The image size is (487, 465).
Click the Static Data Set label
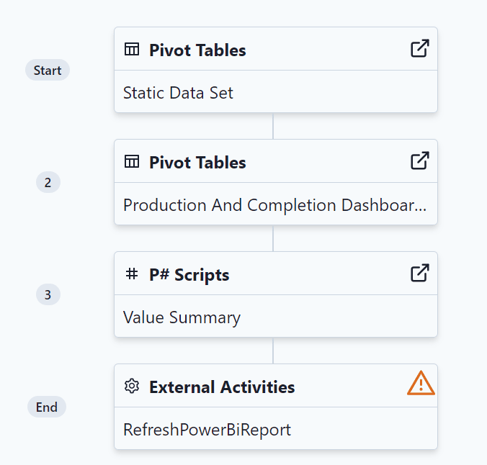tap(178, 93)
